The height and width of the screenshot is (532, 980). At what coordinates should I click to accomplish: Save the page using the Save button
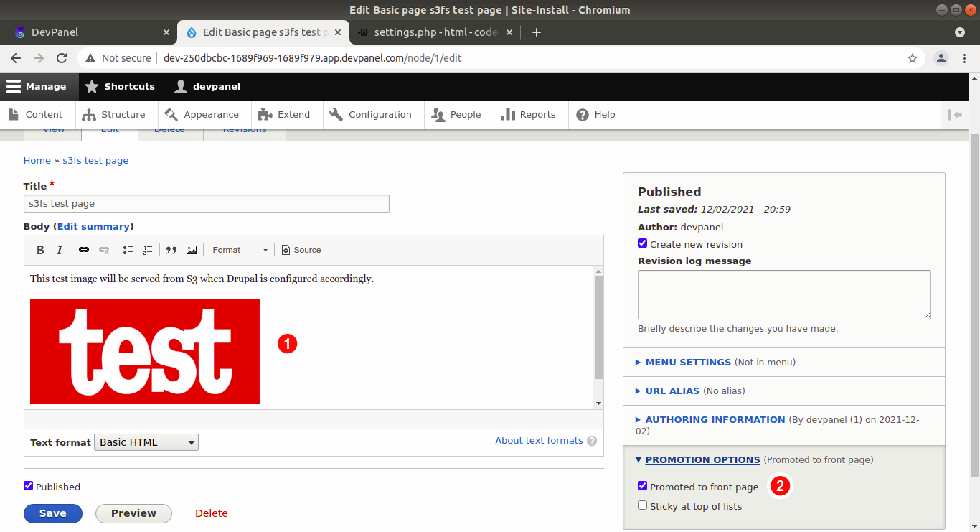coord(52,513)
